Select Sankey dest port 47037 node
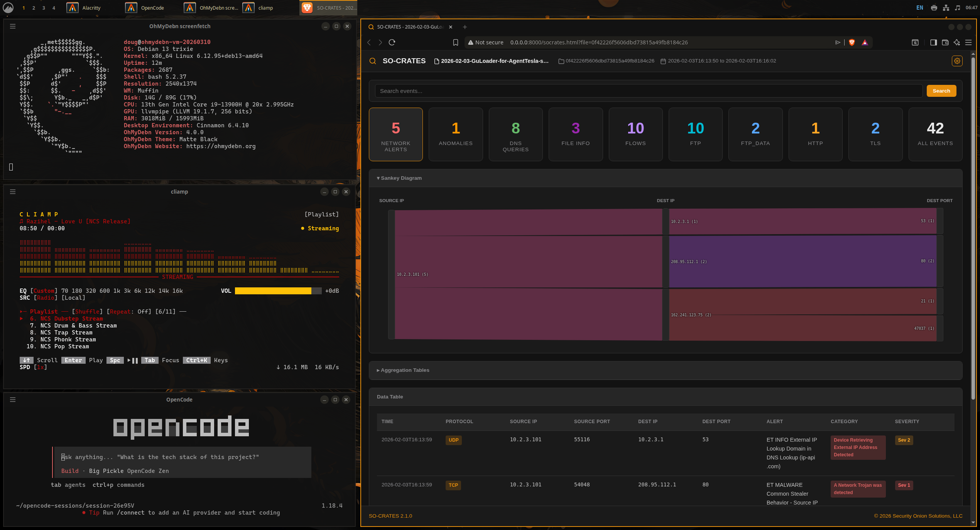Image resolution: width=980 pixels, height=530 pixels. click(940, 328)
